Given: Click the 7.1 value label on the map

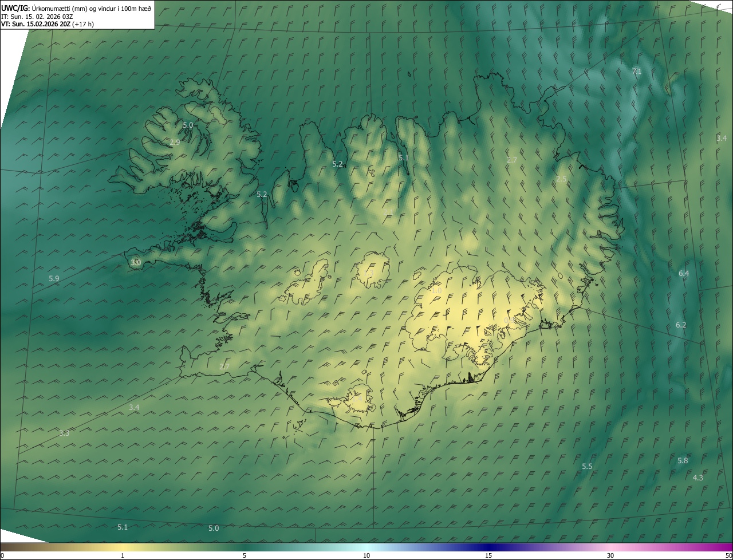Looking at the screenshot, I should 637,72.
